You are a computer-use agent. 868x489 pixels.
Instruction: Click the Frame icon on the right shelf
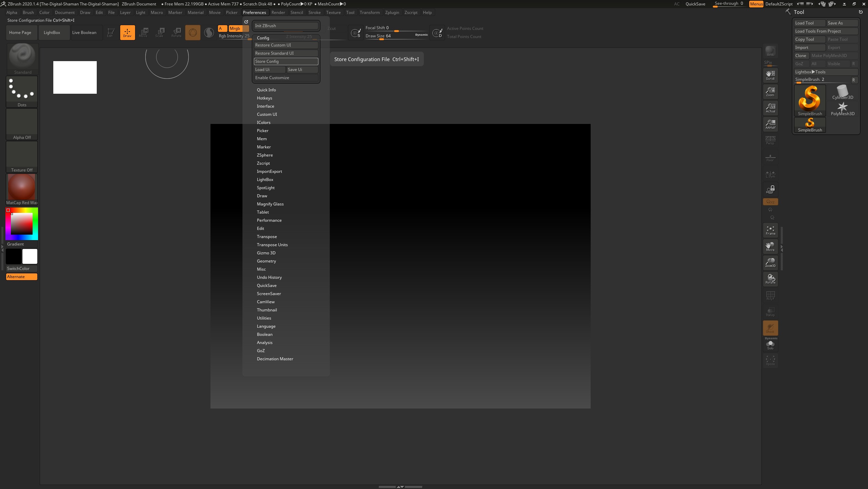770,230
